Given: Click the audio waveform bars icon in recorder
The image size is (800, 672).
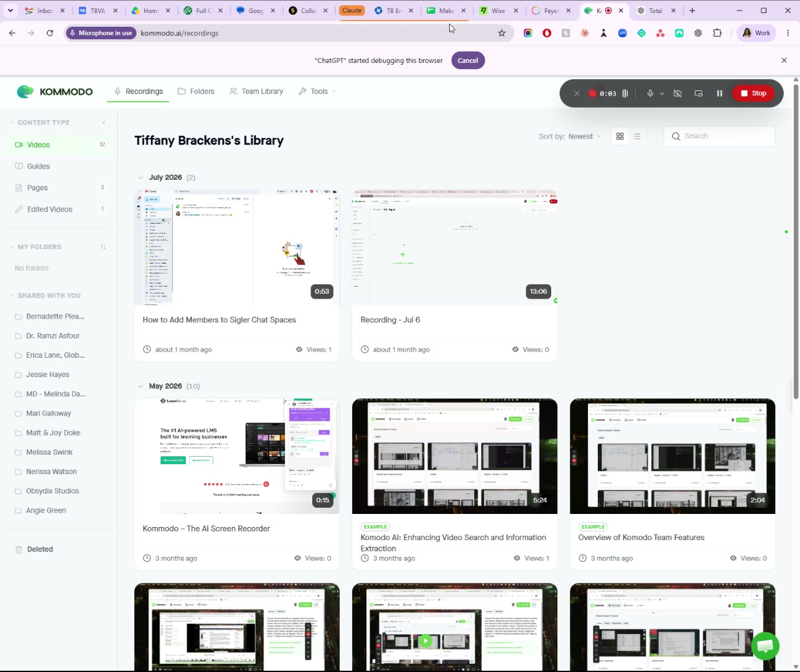Looking at the screenshot, I should pos(625,93).
